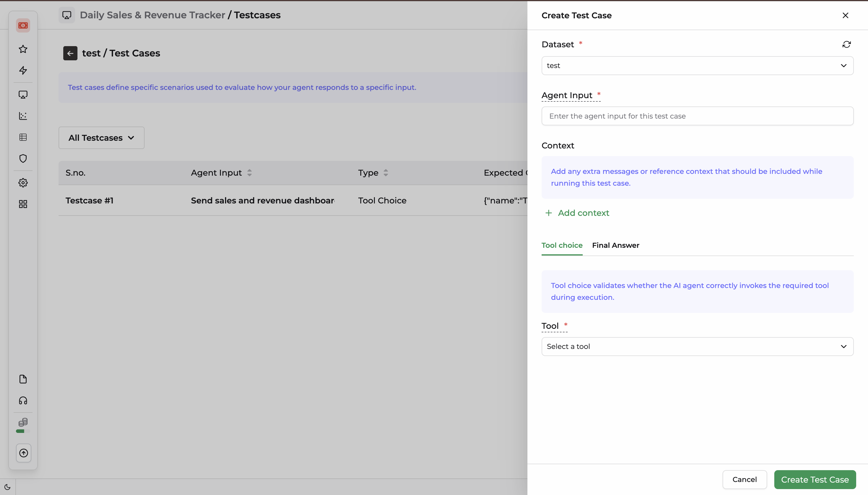Click the S.no. column header
The width and height of the screenshot is (868, 495).
(x=75, y=173)
